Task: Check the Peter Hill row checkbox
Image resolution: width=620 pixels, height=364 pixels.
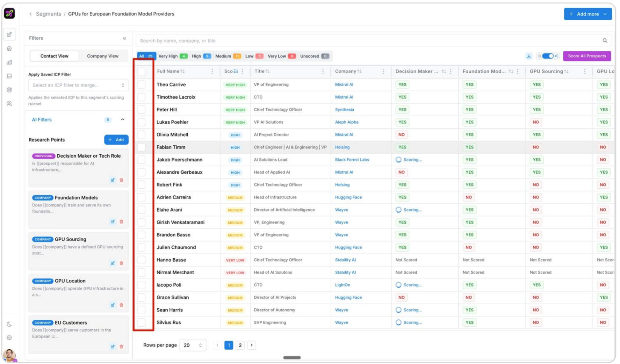Action: click(141, 110)
